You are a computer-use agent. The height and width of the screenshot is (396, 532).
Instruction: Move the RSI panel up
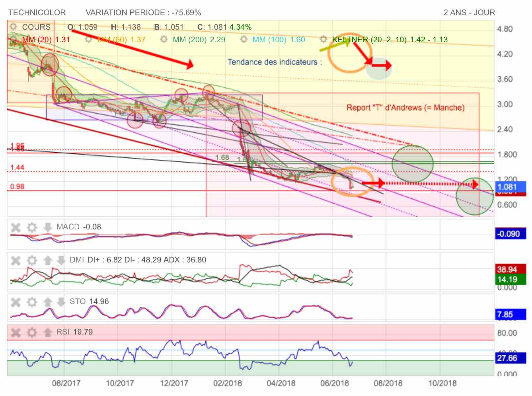pos(48,332)
